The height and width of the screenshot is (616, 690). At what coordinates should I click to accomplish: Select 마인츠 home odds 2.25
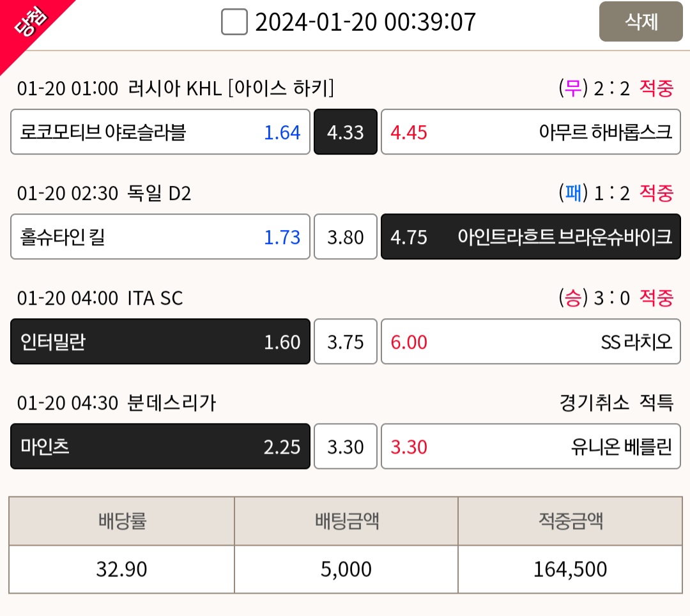[x=160, y=446]
